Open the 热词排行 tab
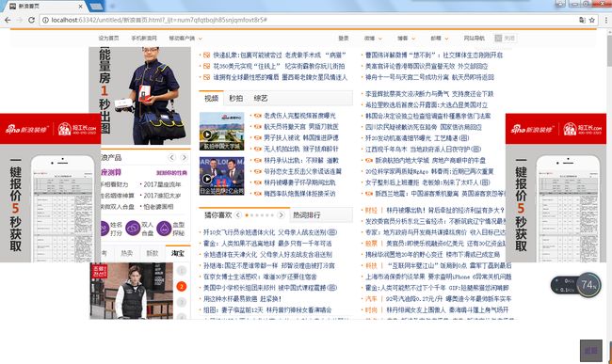 [307, 215]
